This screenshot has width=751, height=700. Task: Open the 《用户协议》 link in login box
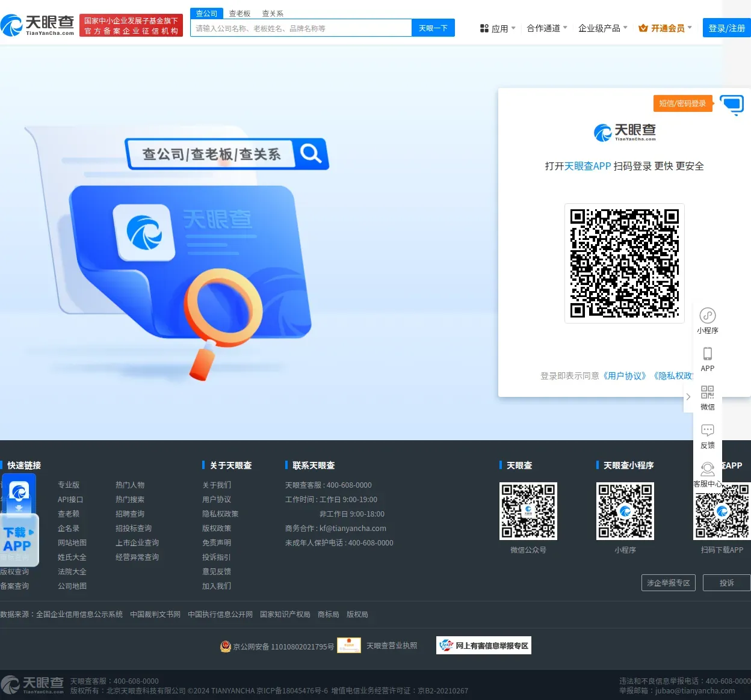tap(625, 376)
